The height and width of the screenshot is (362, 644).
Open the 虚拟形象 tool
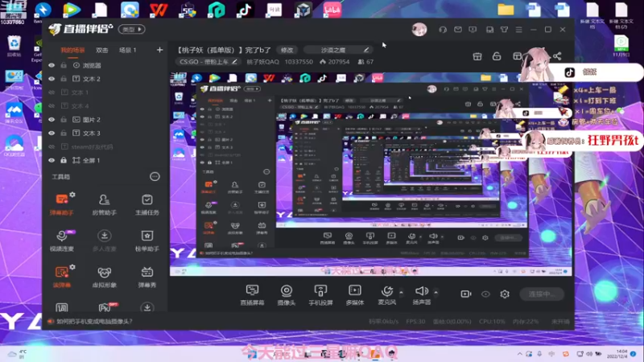click(105, 277)
